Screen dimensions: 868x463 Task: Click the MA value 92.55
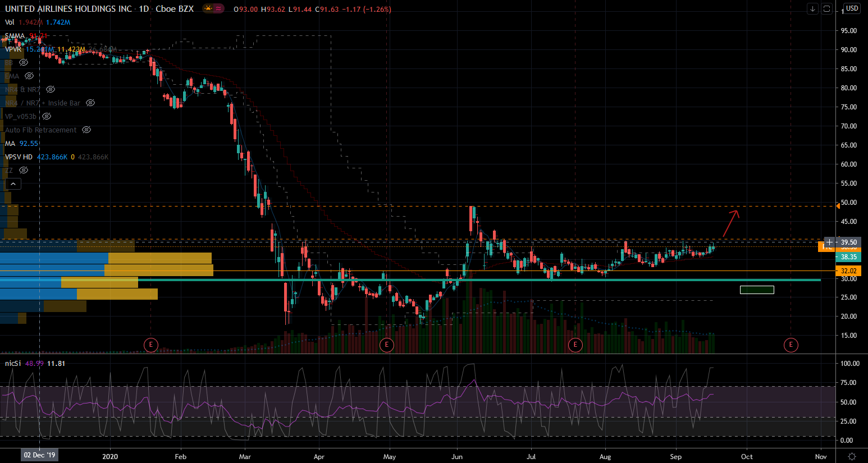click(x=29, y=144)
